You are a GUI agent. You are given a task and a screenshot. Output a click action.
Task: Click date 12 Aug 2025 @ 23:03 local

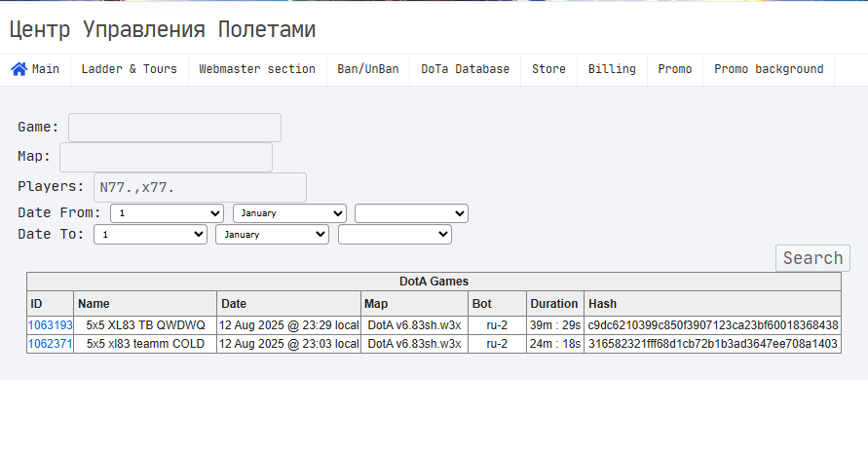point(289,343)
